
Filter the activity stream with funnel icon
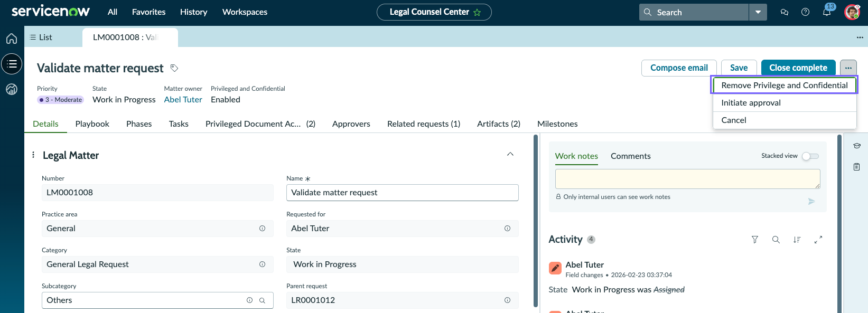pyautogui.click(x=755, y=240)
